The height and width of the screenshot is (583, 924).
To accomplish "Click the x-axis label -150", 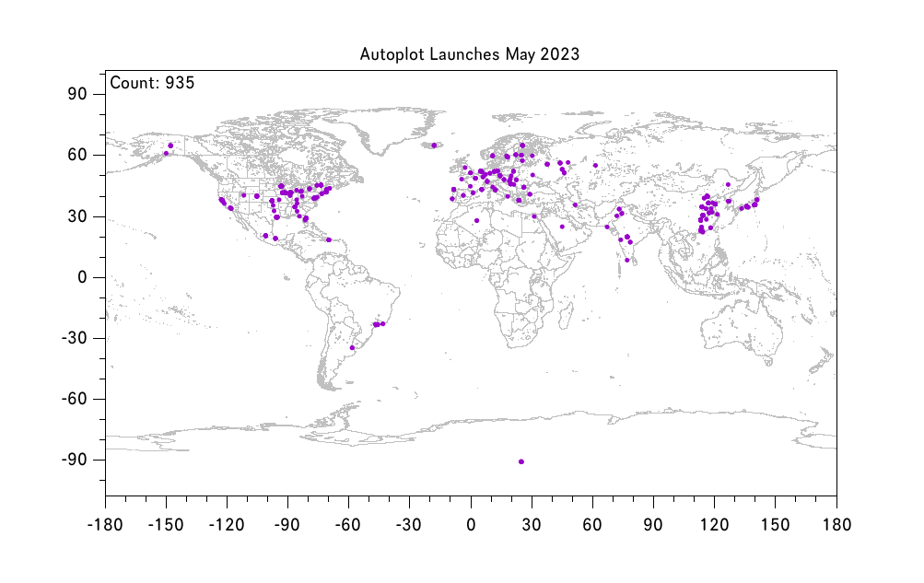I will pos(166,525).
